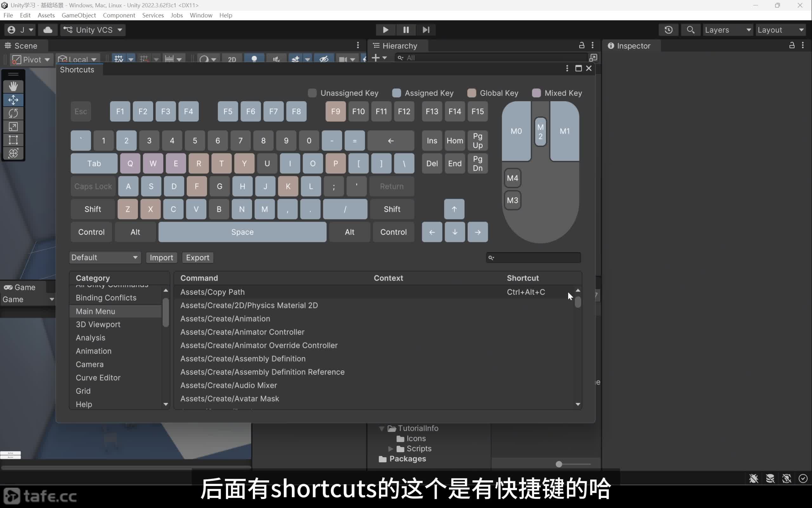Toggle 2D scene view mode
This screenshot has width=812, height=508.
pyautogui.click(x=232, y=59)
